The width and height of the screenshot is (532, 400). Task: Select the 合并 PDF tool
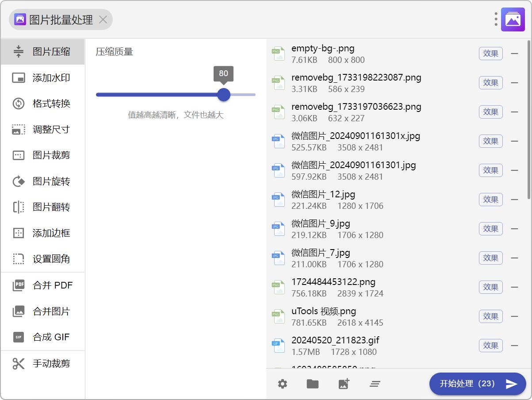coord(43,285)
